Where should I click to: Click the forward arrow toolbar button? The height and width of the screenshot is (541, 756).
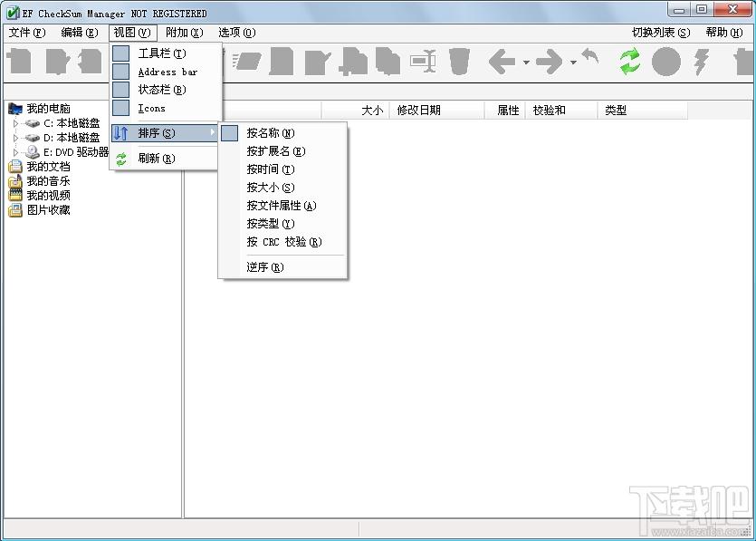(550, 62)
